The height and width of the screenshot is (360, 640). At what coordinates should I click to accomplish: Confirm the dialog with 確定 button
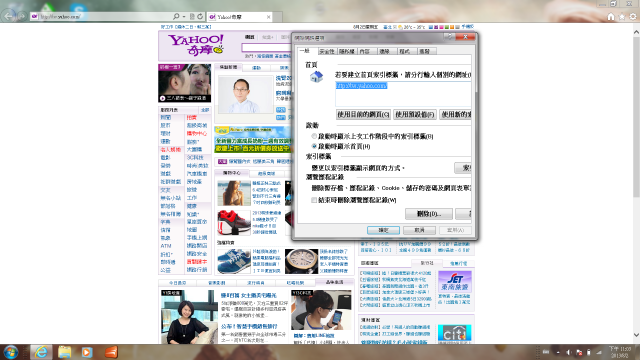coord(383,230)
